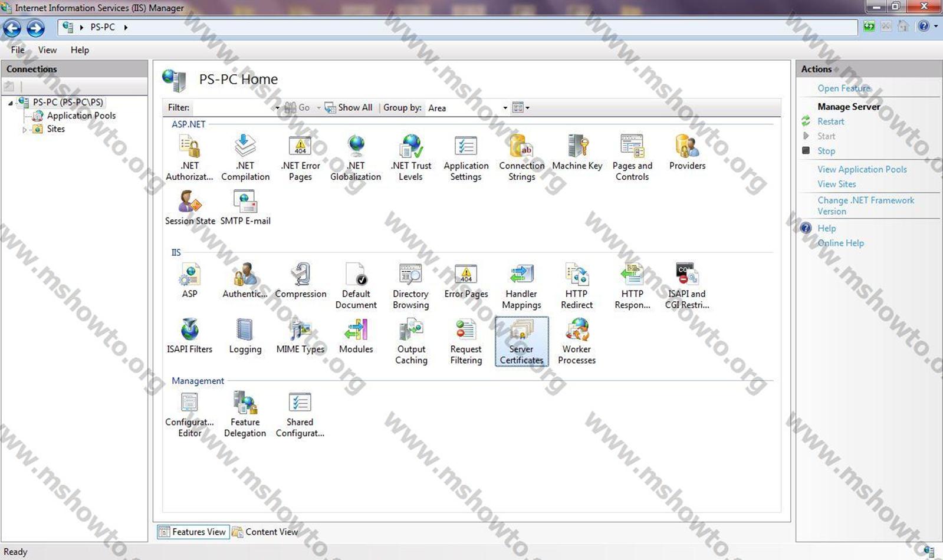Open the MIME Types feature

click(x=300, y=336)
